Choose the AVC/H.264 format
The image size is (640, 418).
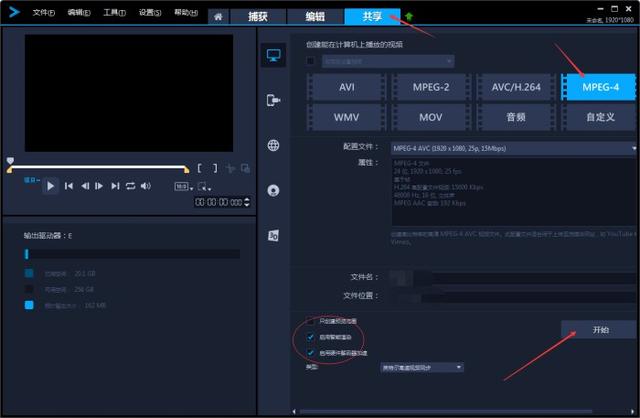pos(516,87)
